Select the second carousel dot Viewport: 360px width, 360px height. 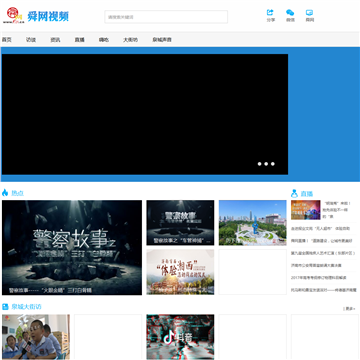click(266, 164)
